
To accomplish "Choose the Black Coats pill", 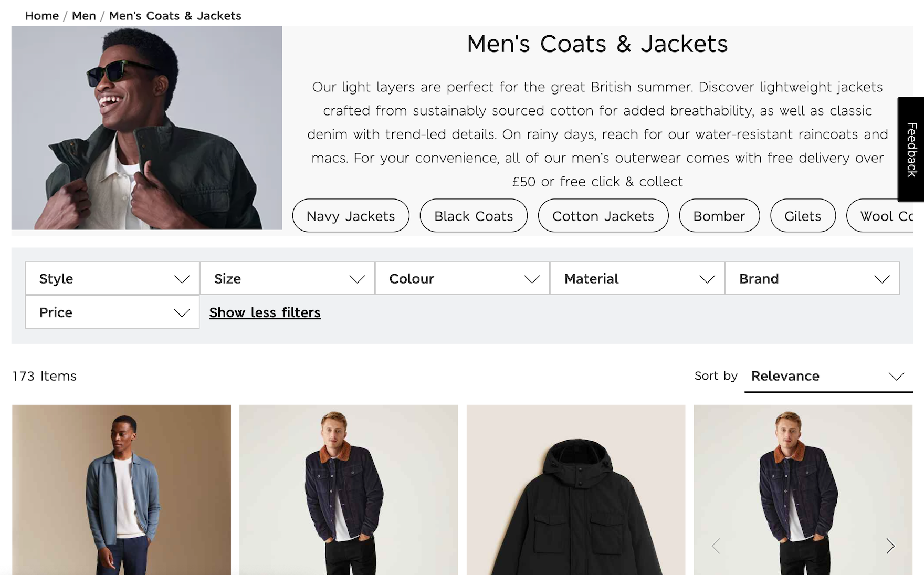I will tap(474, 216).
